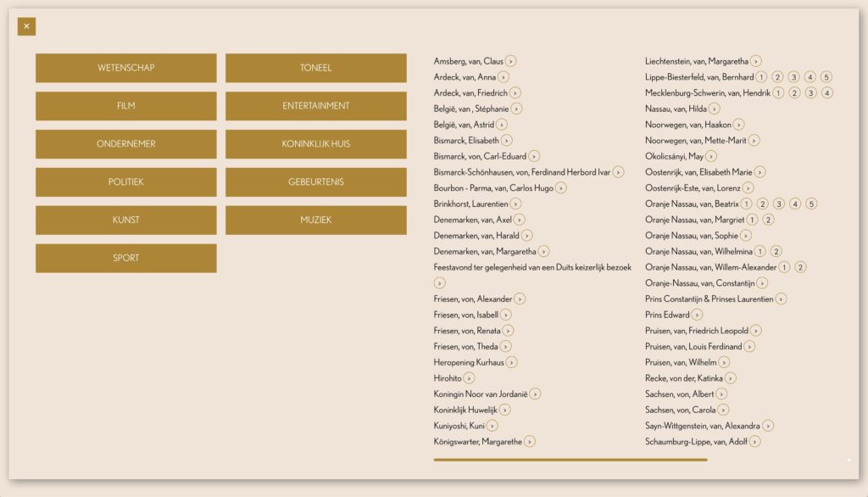
Task: Select item 2 for Oranje Nassau, van, Willem-Alexander
Action: point(800,267)
